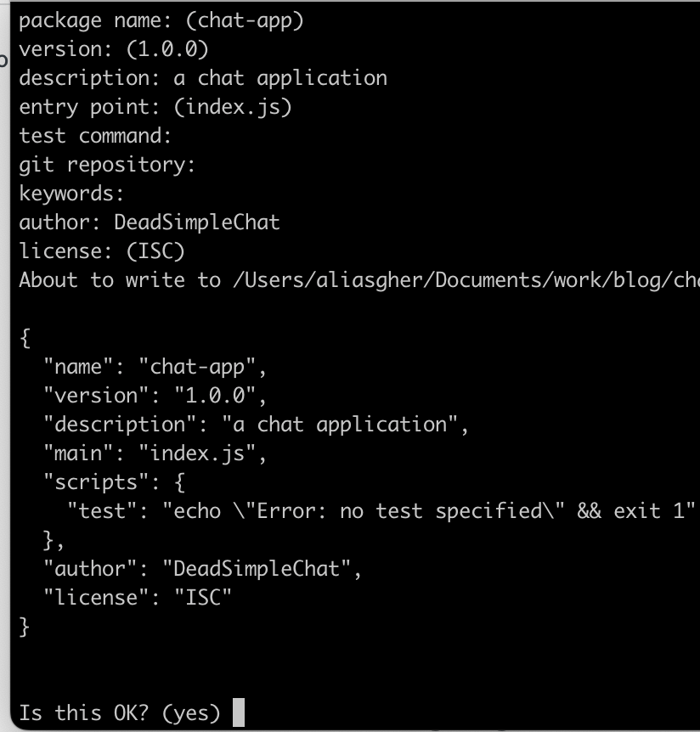700x732 pixels.
Task: Click the "test" echo Error script line
Action: pyautogui.click(x=381, y=511)
